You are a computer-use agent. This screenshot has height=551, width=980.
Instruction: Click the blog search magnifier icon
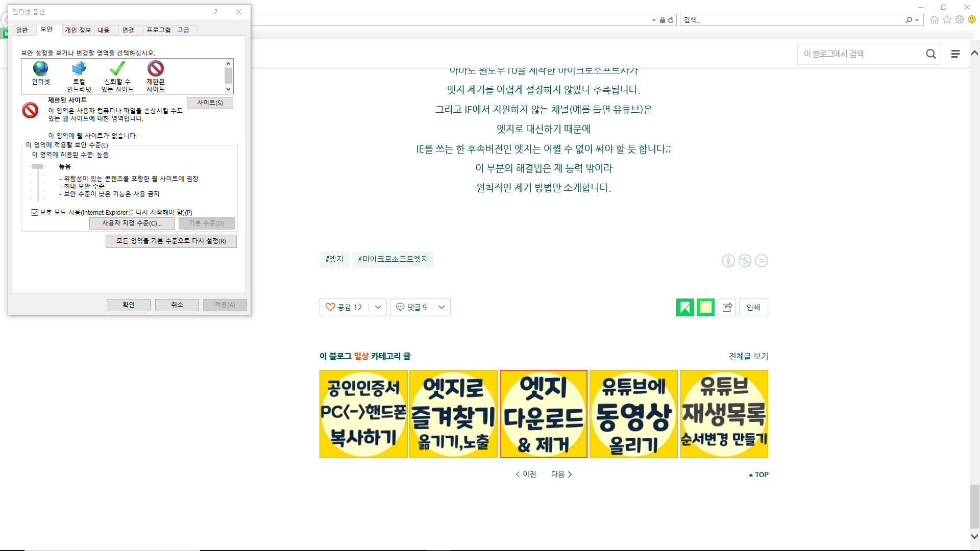tap(930, 54)
